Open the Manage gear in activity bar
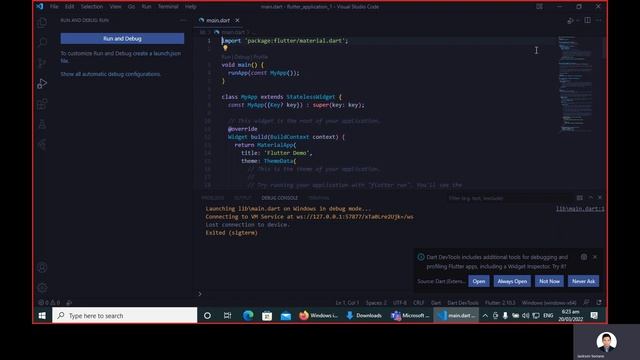Viewport: 640px width, 360px height. [42, 288]
